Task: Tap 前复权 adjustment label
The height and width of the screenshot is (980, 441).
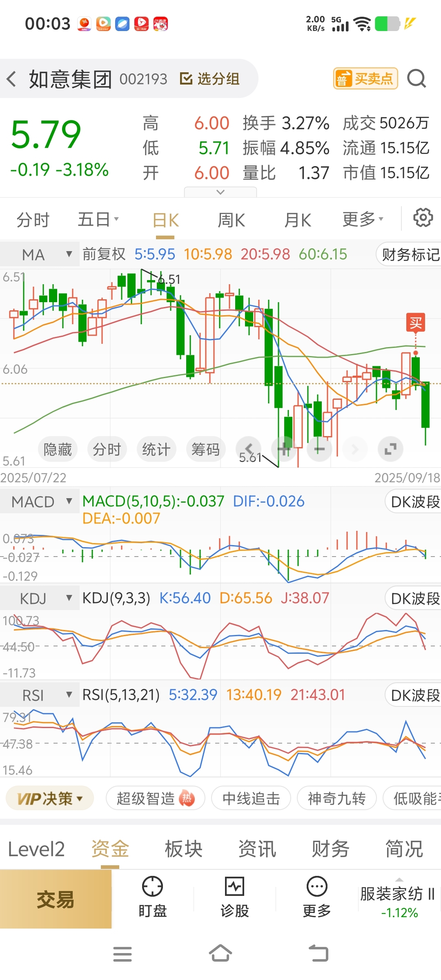Action: 104,254
